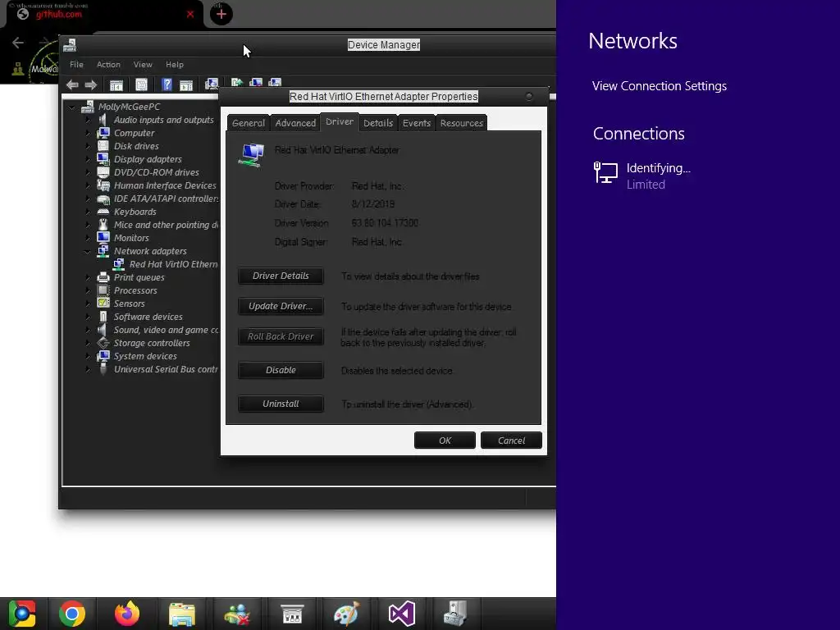The image size is (840, 630).
Task: Open the Chromium icon on the taskbar
Action: click(x=22, y=614)
